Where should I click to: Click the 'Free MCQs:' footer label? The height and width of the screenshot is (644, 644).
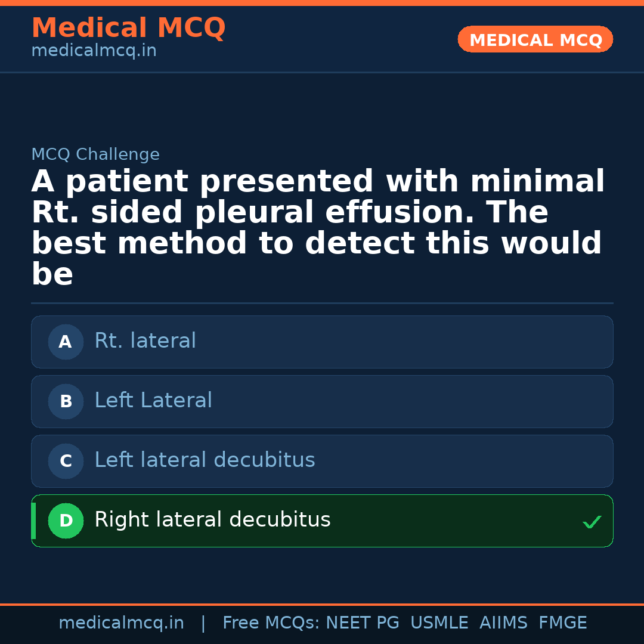click(x=271, y=623)
